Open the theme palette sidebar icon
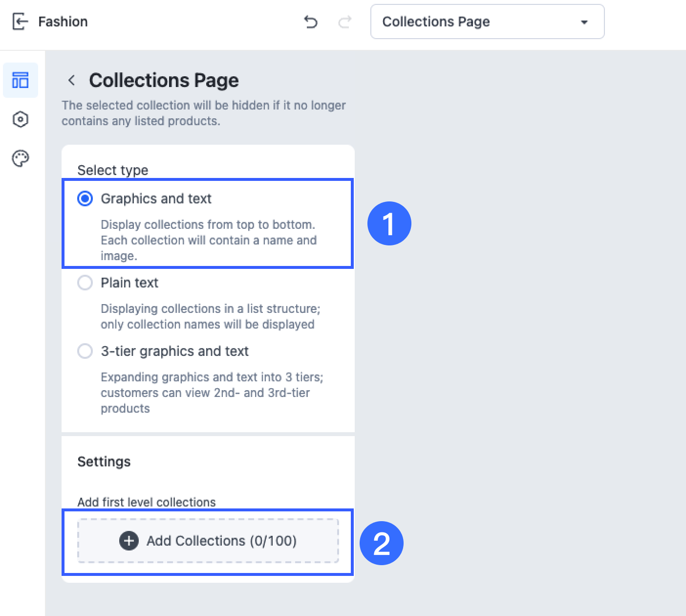The width and height of the screenshot is (686, 616). pyautogui.click(x=21, y=158)
